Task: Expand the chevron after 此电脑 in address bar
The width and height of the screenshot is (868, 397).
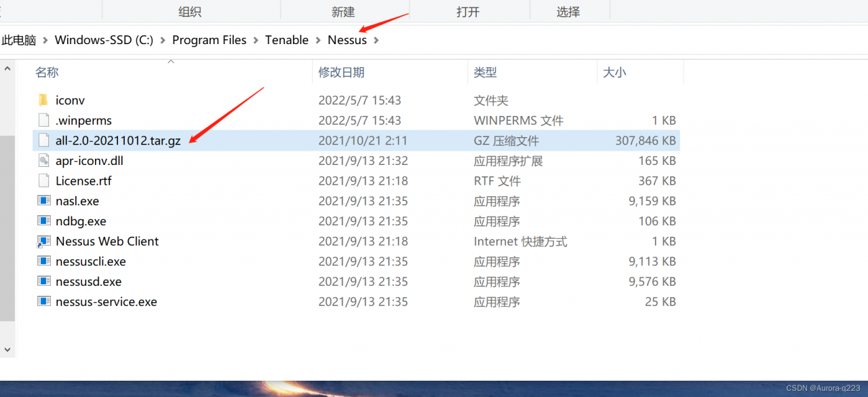Action: (45, 40)
